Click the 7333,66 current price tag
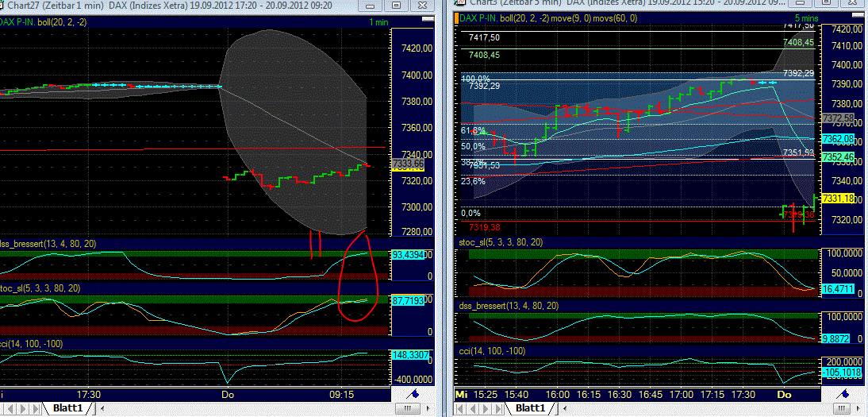Viewport: 868px width, 417px height. pos(408,163)
